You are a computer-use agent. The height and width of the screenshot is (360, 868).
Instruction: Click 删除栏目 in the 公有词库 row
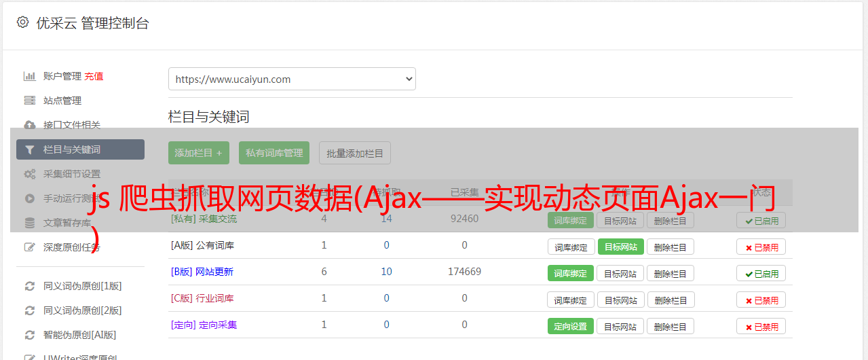point(671,247)
